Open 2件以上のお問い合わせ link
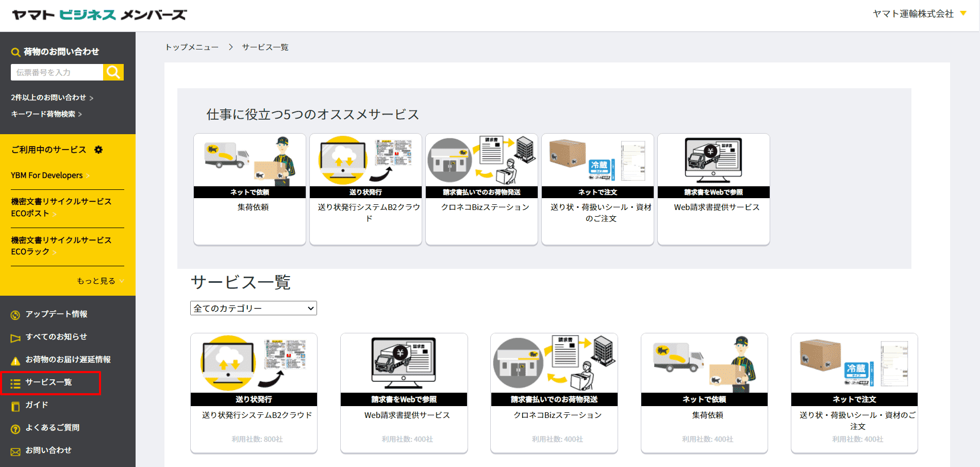This screenshot has width=980, height=467. coord(48,98)
